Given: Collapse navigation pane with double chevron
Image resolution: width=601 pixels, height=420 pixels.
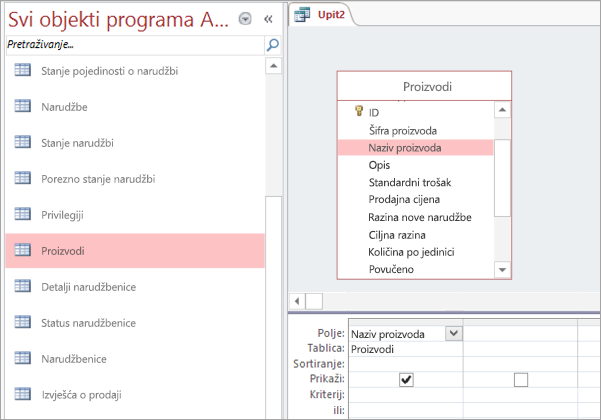Looking at the screenshot, I should (x=268, y=19).
